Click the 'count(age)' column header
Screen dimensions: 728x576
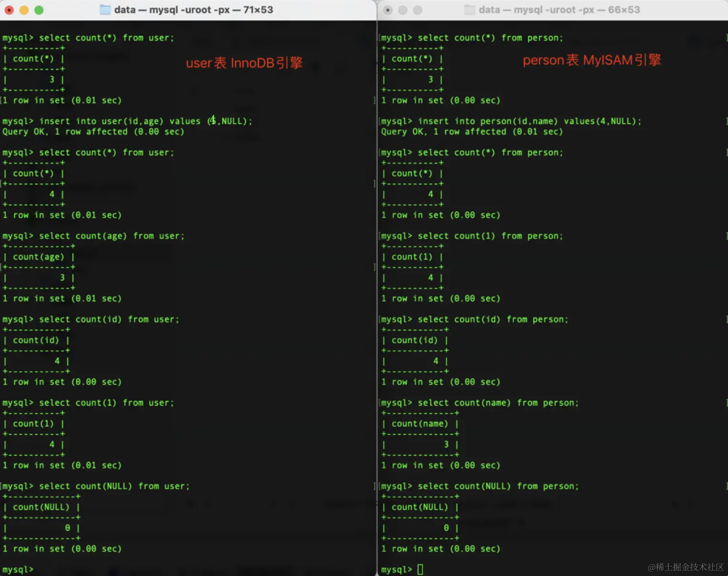(38, 257)
